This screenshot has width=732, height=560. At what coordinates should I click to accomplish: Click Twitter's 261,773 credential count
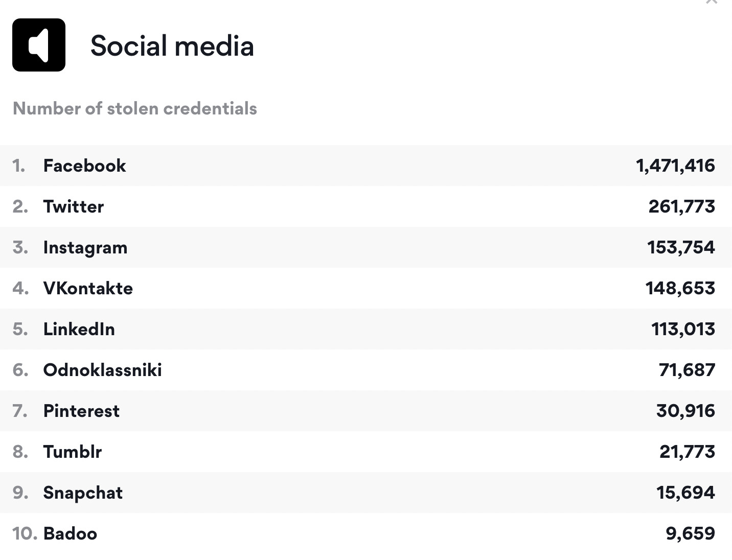681,206
